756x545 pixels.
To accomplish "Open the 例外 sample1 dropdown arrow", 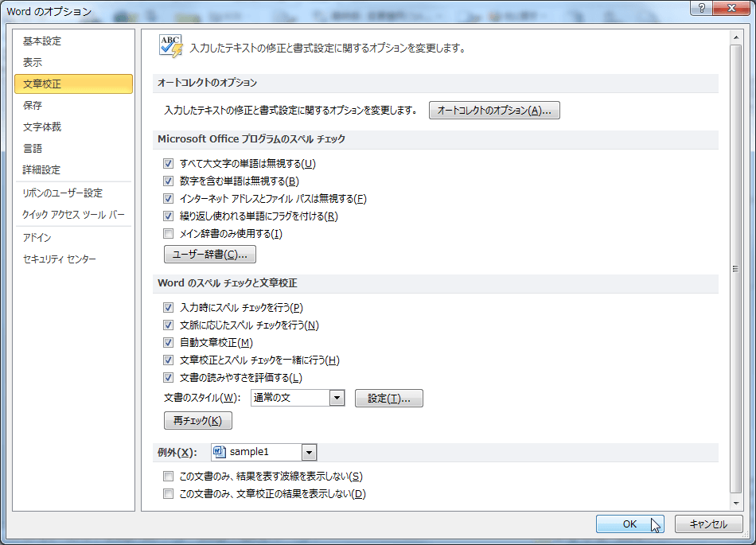I will click(x=309, y=452).
